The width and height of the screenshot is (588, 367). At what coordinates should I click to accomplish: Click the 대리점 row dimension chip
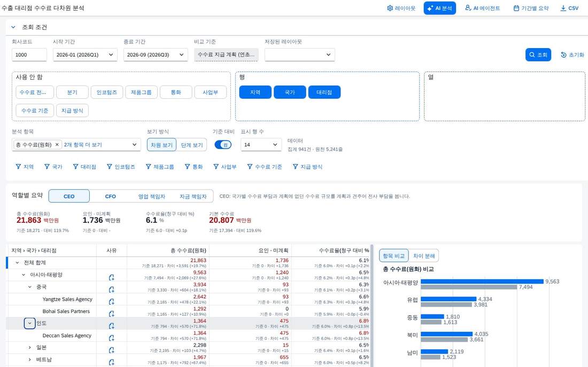[324, 92]
